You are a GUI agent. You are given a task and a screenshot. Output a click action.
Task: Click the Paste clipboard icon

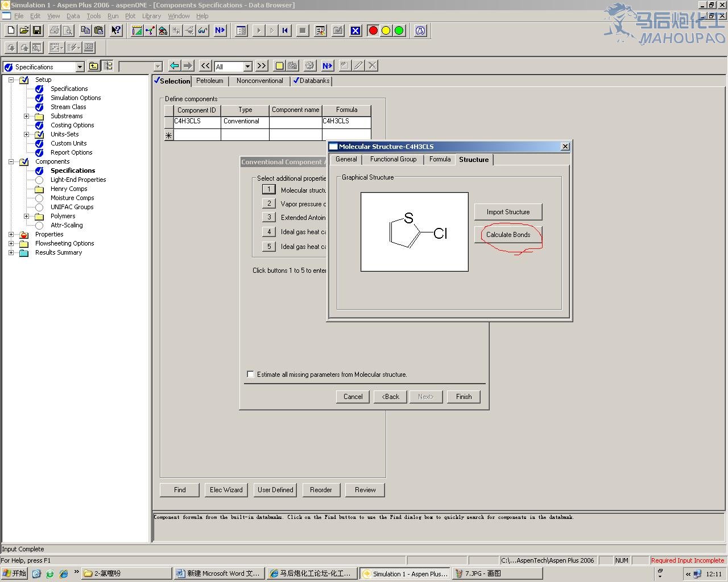(98, 31)
